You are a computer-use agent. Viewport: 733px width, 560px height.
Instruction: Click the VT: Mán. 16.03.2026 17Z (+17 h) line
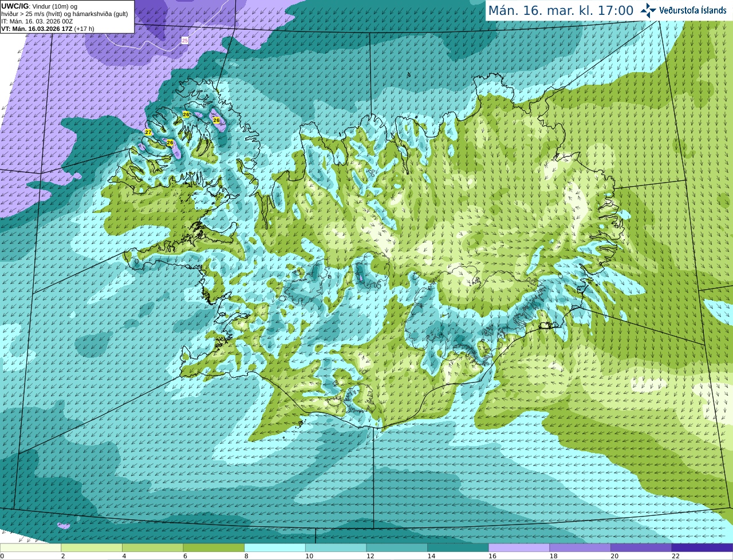pos(48,29)
